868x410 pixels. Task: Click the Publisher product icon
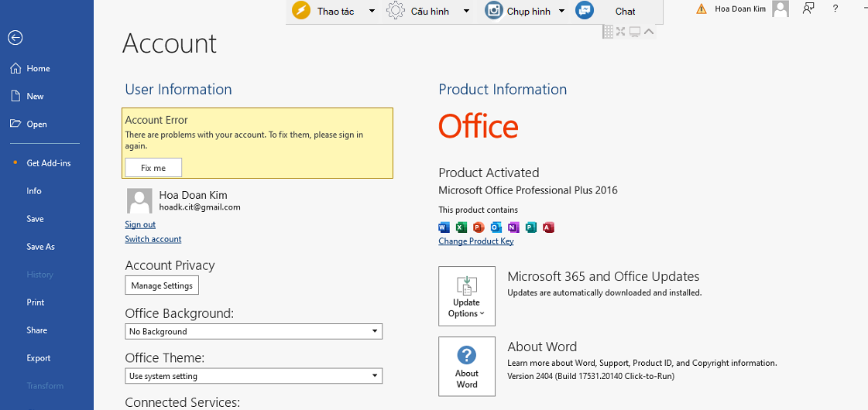(x=531, y=227)
